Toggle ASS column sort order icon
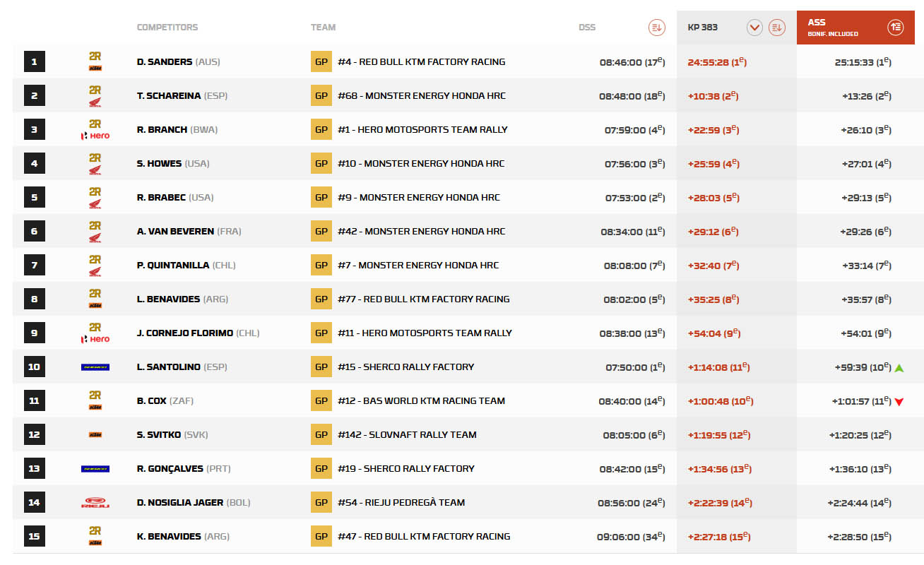Viewport: 924px width, 565px height. (896, 28)
